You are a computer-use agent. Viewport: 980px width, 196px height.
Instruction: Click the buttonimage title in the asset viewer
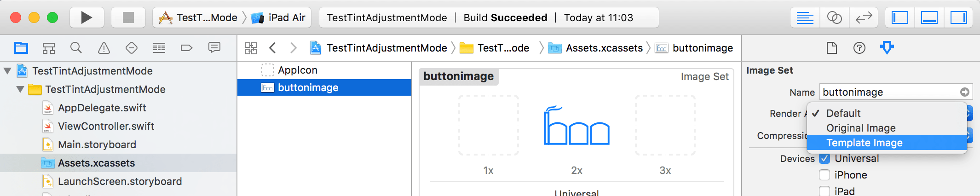point(459,76)
